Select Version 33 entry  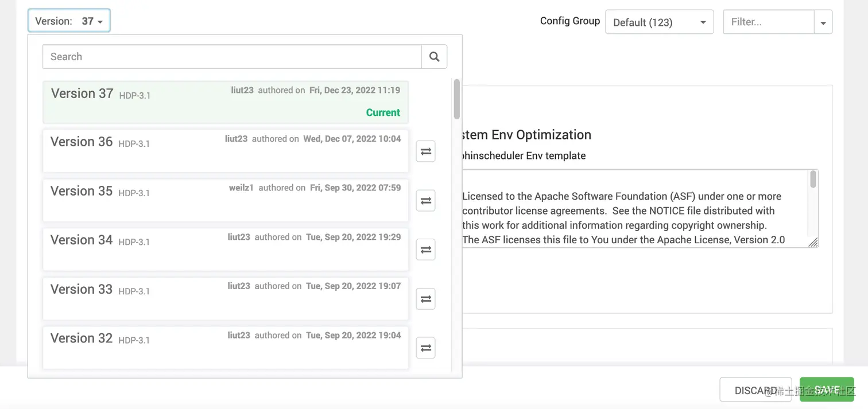(225, 298)
